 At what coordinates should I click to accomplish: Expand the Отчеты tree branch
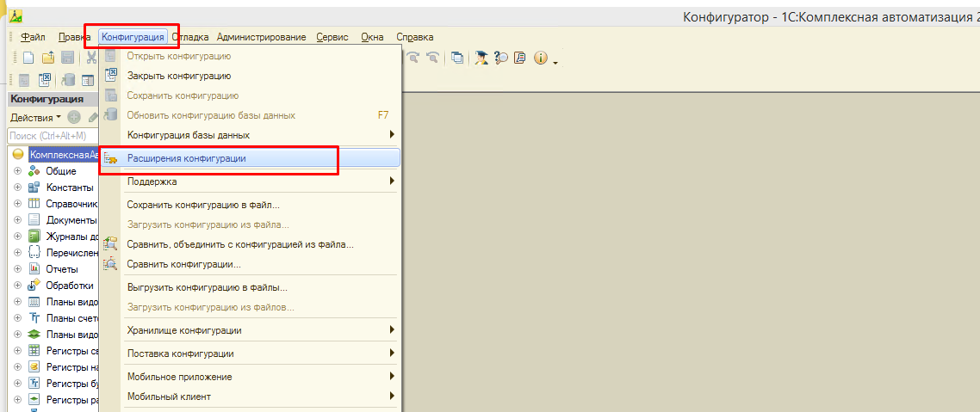tap(17, 269)
